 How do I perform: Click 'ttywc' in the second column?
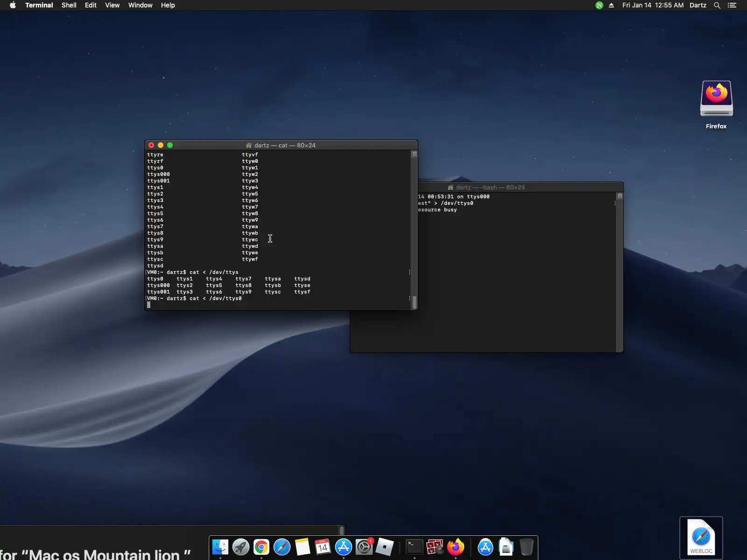click(250, 239)
